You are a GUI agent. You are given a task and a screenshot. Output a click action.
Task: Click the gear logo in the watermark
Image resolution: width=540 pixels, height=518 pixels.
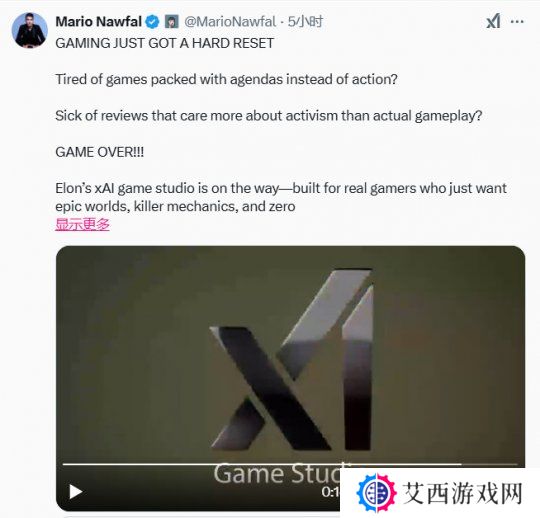coord(376,493)
